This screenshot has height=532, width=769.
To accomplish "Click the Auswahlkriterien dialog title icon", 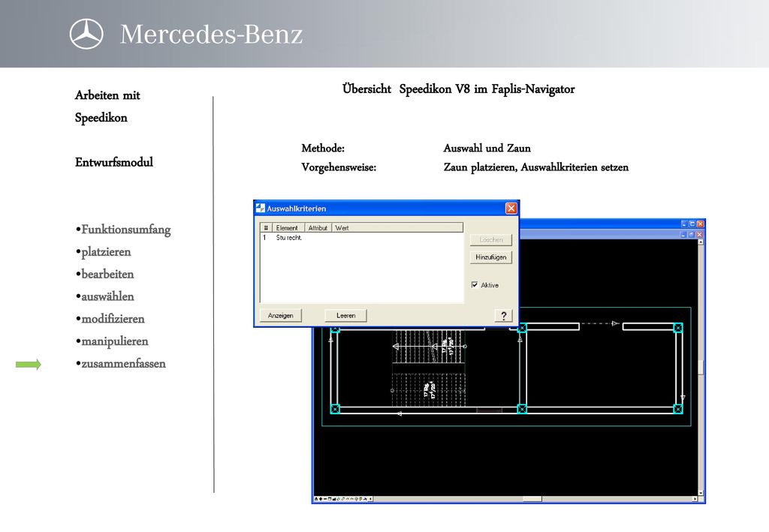I will coord(261,208).
